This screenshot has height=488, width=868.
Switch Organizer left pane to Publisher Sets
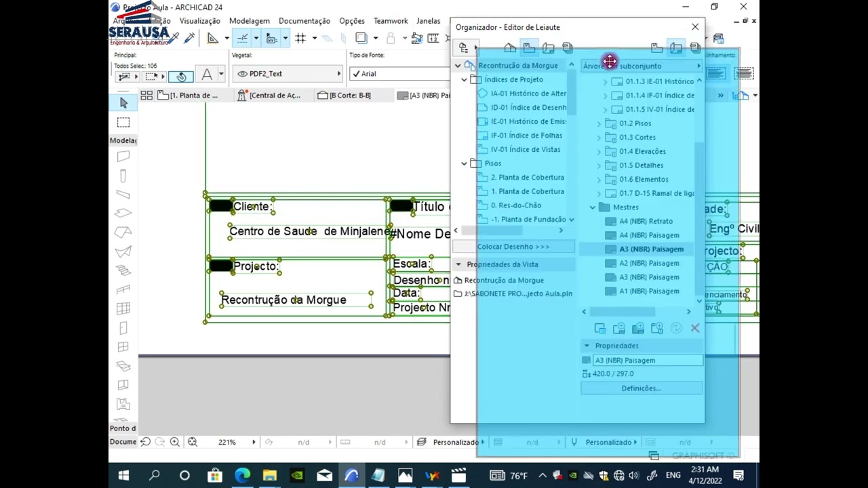[568, 47]
